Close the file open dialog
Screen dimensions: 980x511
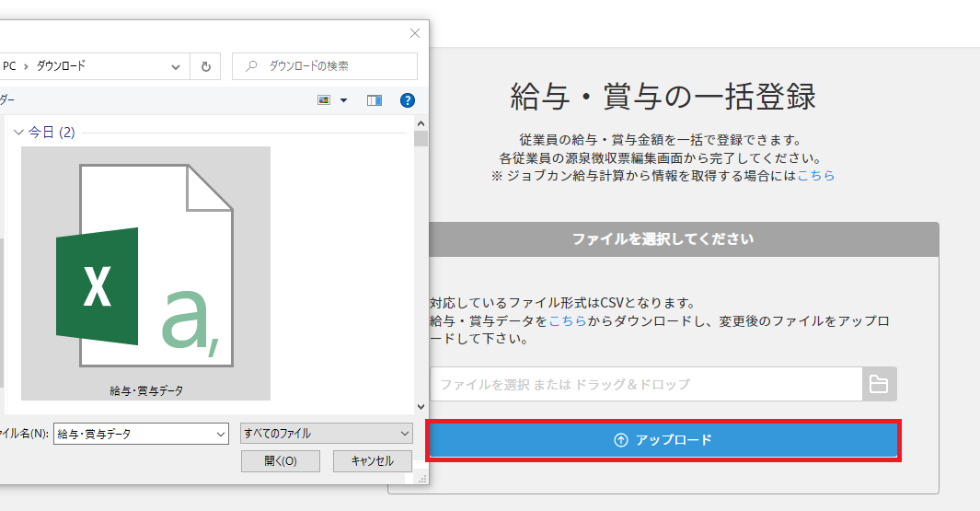(415, 33)
